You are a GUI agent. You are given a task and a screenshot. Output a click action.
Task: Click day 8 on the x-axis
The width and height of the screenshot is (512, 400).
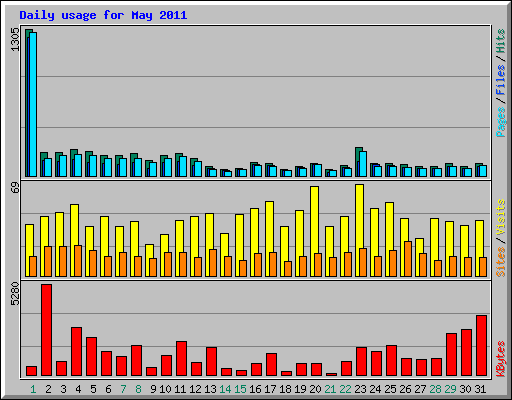coord(138,389)
